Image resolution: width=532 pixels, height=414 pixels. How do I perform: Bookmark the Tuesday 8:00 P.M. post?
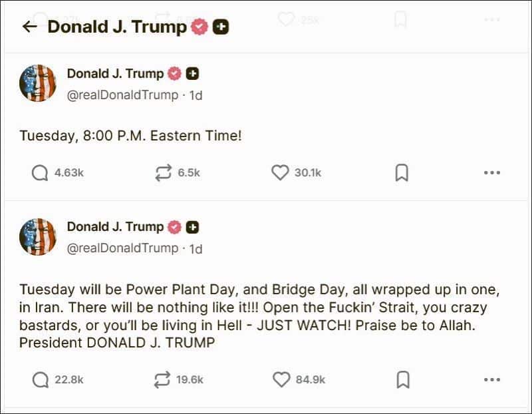click(402, 173)
